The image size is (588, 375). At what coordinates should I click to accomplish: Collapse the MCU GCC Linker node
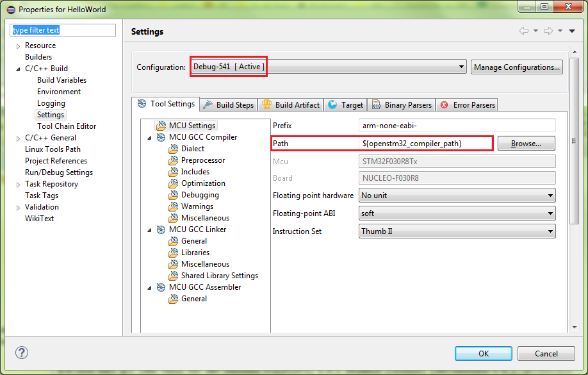point(150,230)
